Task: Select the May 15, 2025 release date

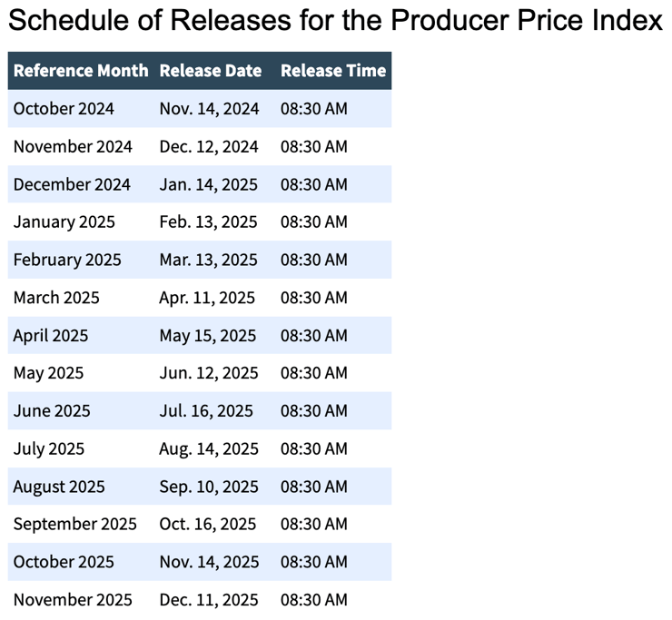Action: tap(208, 336)
